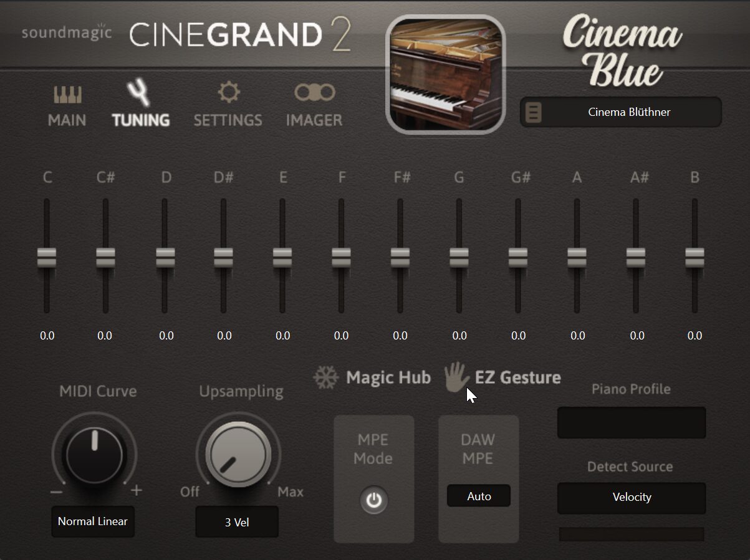The height and width of the screenshot is (560, 750).
Task: Click the D note tuning slider handle
Action: 165,257
